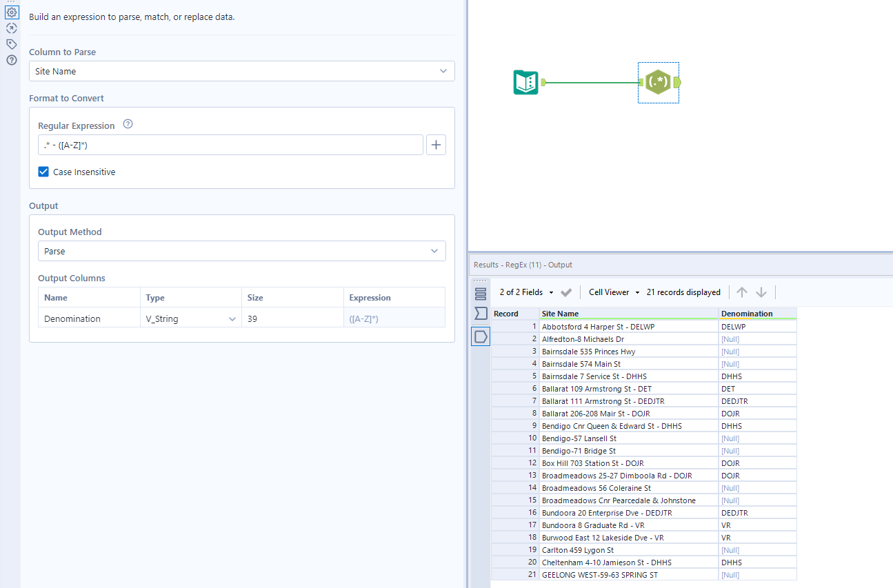The image size is (893, 588).
Task: Click the checkmark icon beside the fields dropdown
Action: point(565,292)
